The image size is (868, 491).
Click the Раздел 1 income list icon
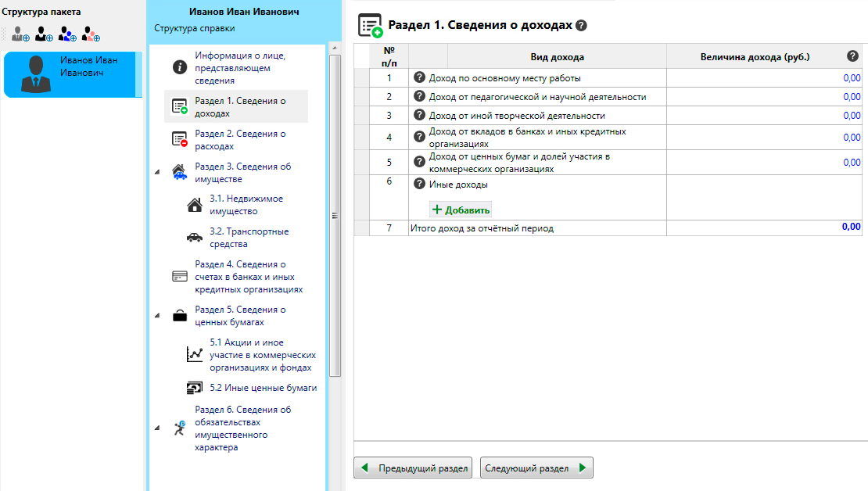click(x=179, y=106)
